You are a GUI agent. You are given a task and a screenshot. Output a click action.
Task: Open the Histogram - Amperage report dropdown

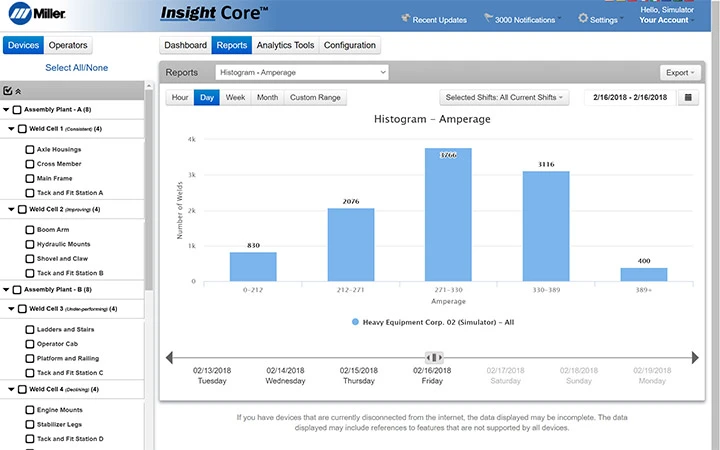click(x=302, y=73)
